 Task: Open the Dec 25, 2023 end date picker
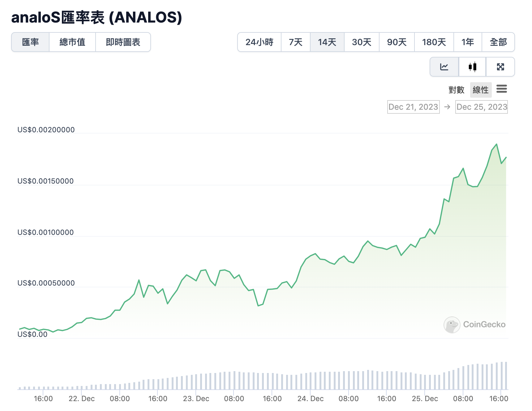tap(481, 107)
